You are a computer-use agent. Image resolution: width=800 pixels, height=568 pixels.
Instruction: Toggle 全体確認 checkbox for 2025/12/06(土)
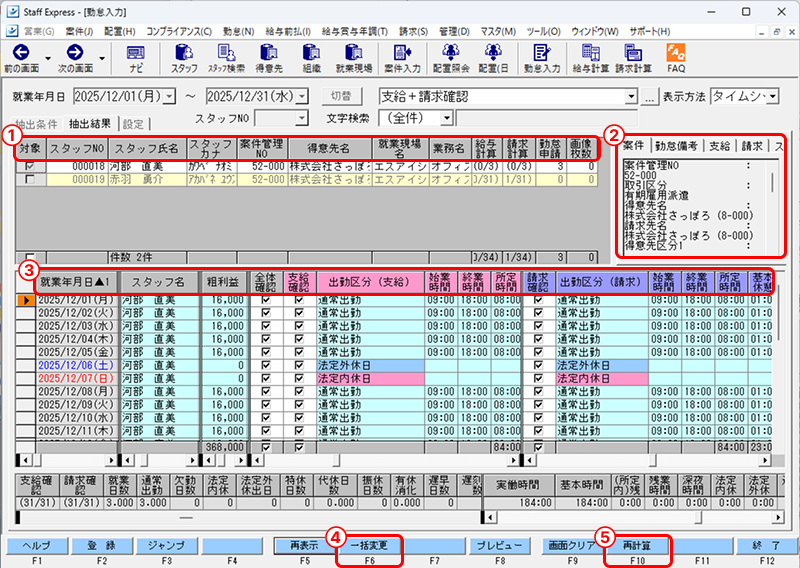266,365
